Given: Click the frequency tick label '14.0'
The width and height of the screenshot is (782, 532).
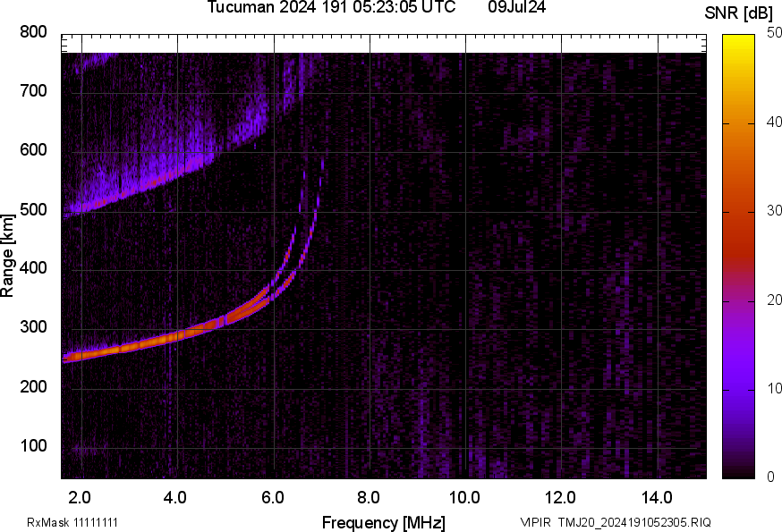Looking at the screenshot, I should tap(657, 498).
